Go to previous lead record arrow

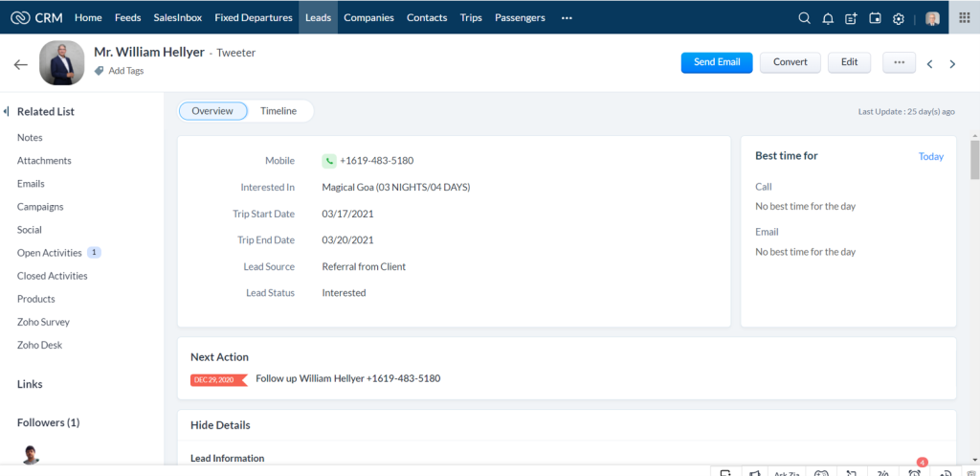[929, 64]
